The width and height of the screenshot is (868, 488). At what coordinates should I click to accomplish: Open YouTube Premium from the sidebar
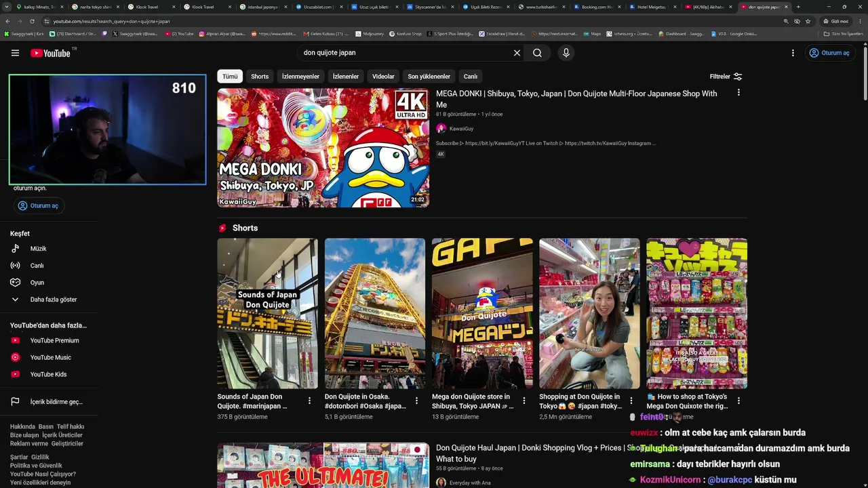(49, 340)
